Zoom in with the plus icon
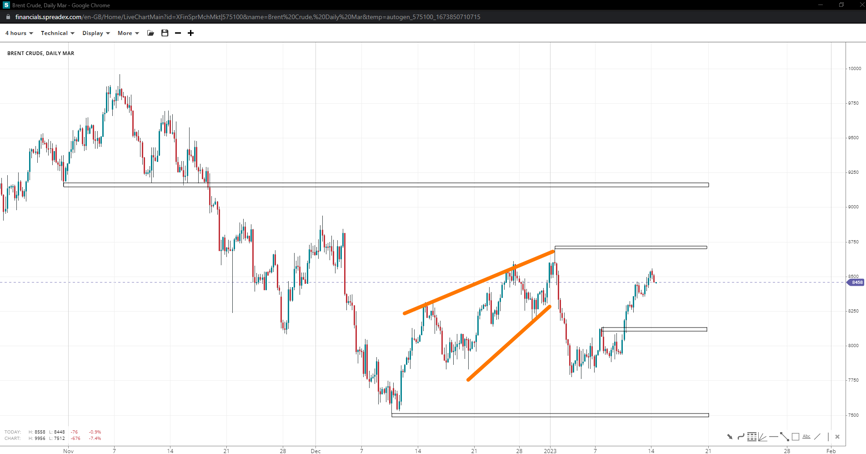 pyautogui.click(x=191, y=33)
